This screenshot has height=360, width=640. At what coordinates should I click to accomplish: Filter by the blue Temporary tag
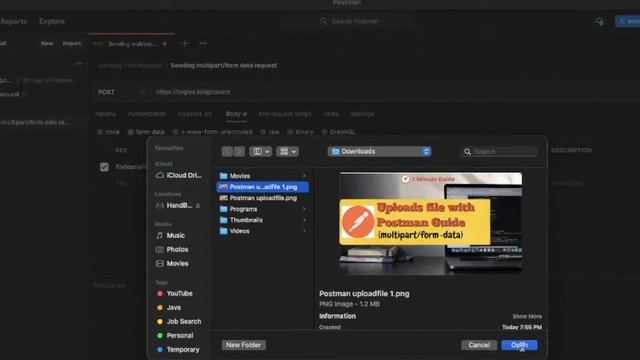point(178,350)
